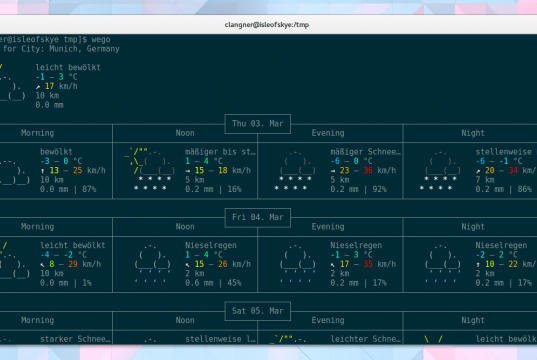Click Thursday night snow cloud ASCII icon
Image resolution: width=537 pixels, height=360 pixels.
click(x=440, y=170)
